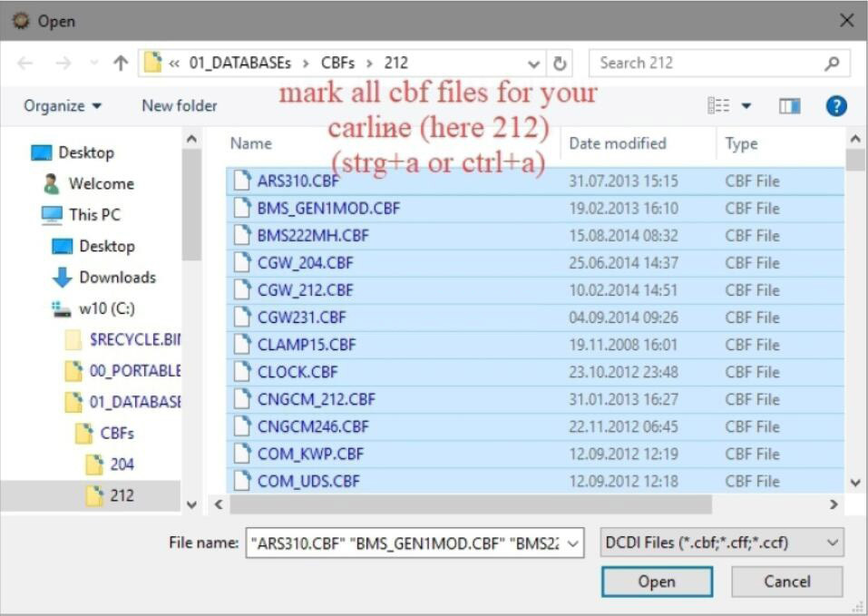Click CBFs in the address path
Viewport: 868px width, 616px height.
337,64
